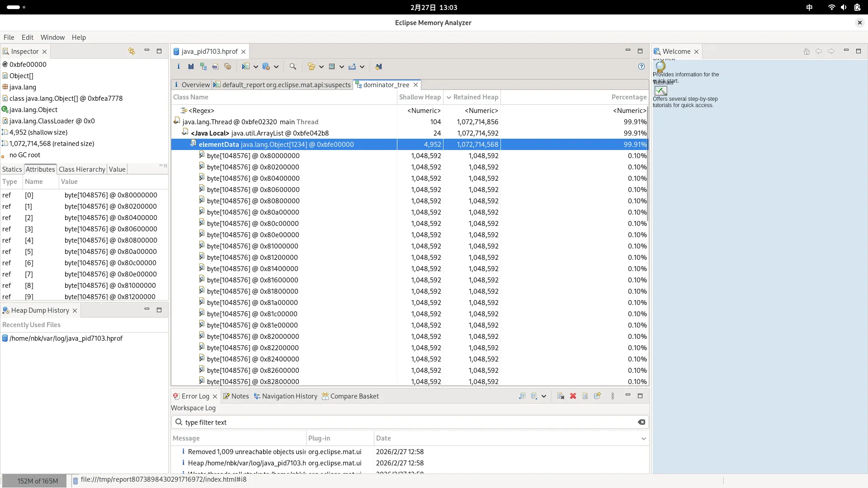The width and height of the screenshot is (868, 488).
Task: Click the red Delete Log icon
Action: point(573,396)
